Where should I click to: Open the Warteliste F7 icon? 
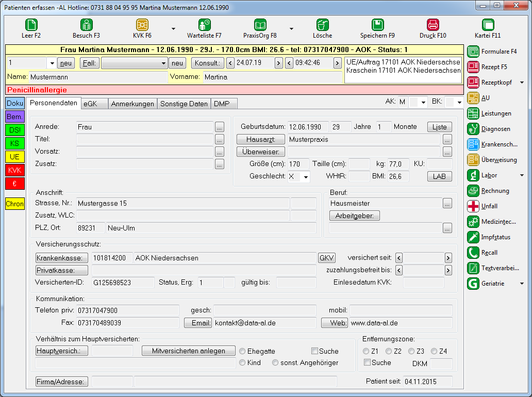(204, 25)
